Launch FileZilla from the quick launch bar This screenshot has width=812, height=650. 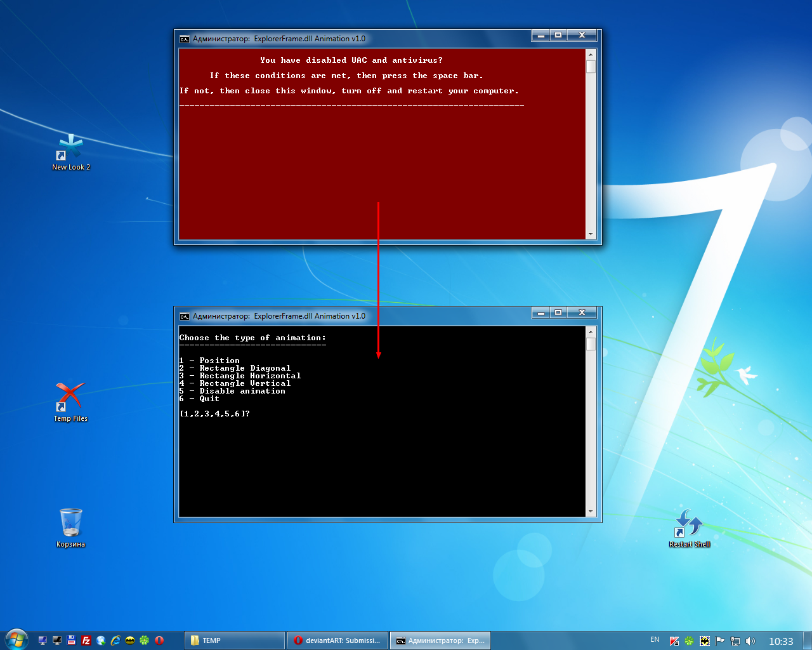coord(86,640)
